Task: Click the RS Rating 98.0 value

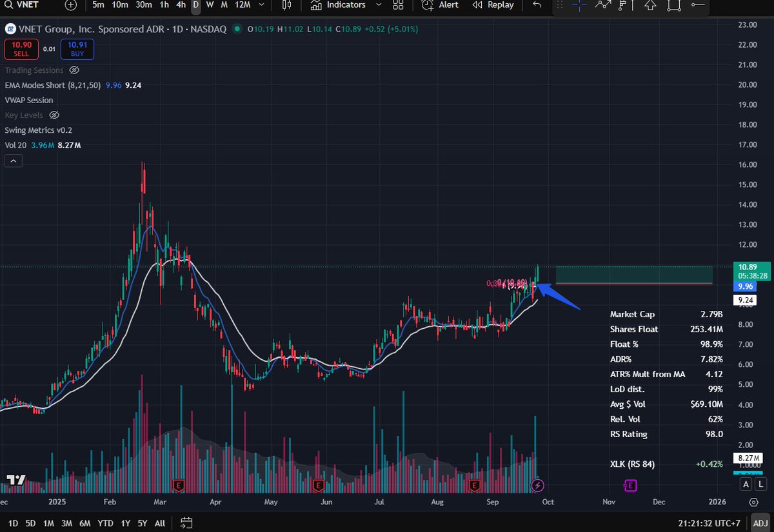Action: [x=713, y=434]
